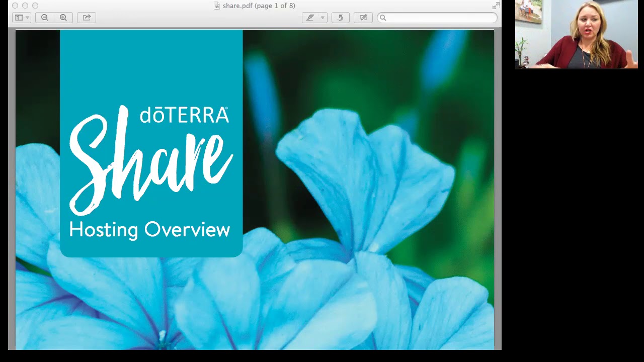Open the sidebar view options button
This screenshot has width=644, height=362.
pyautogui.click(x=22, y=18)
